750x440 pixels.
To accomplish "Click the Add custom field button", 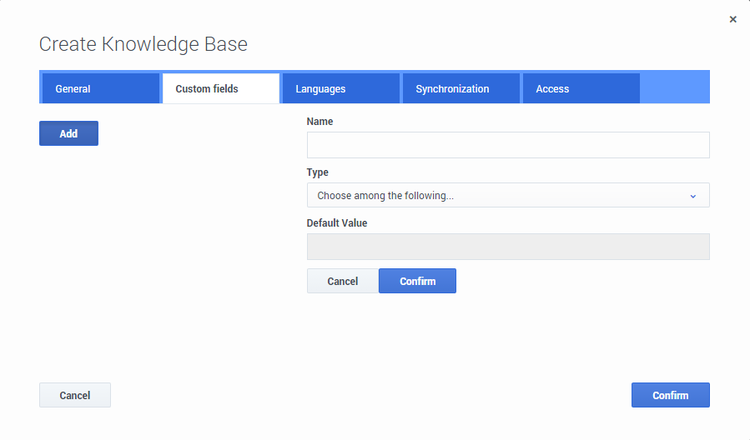I will pyautogui.click(x=69, y=133).
